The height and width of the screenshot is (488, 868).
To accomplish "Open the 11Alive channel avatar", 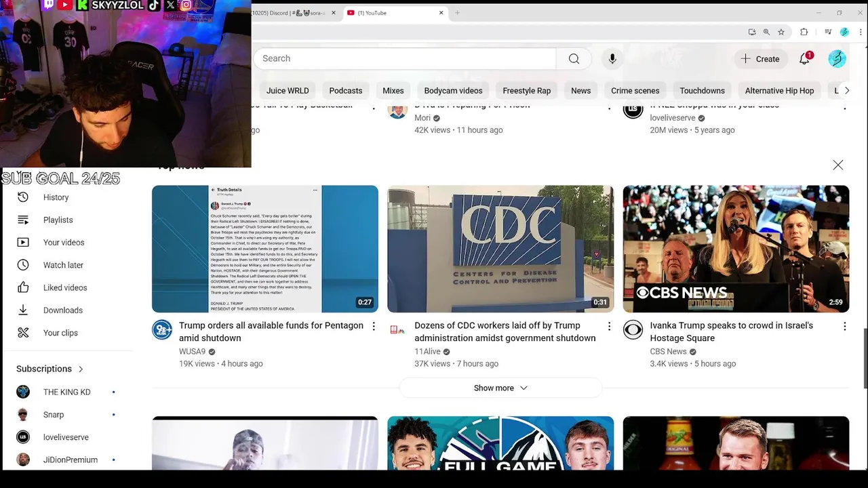I will 397,330.
